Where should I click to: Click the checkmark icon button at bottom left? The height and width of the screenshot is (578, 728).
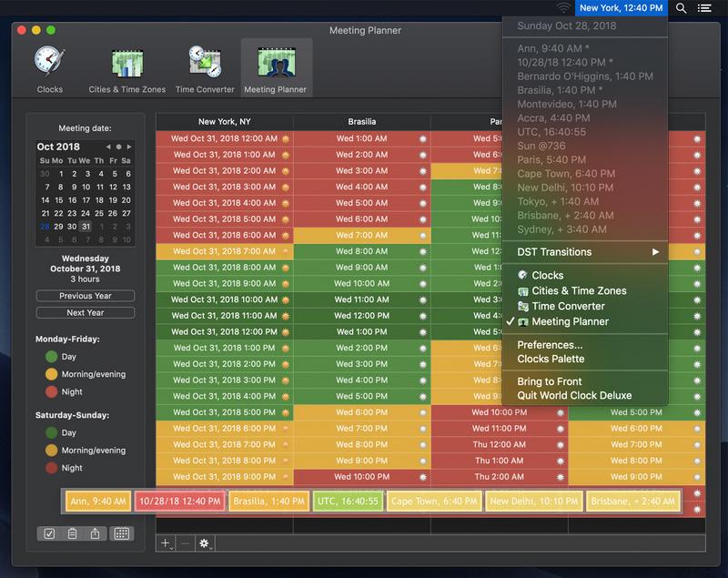click(x=49, y=533)
